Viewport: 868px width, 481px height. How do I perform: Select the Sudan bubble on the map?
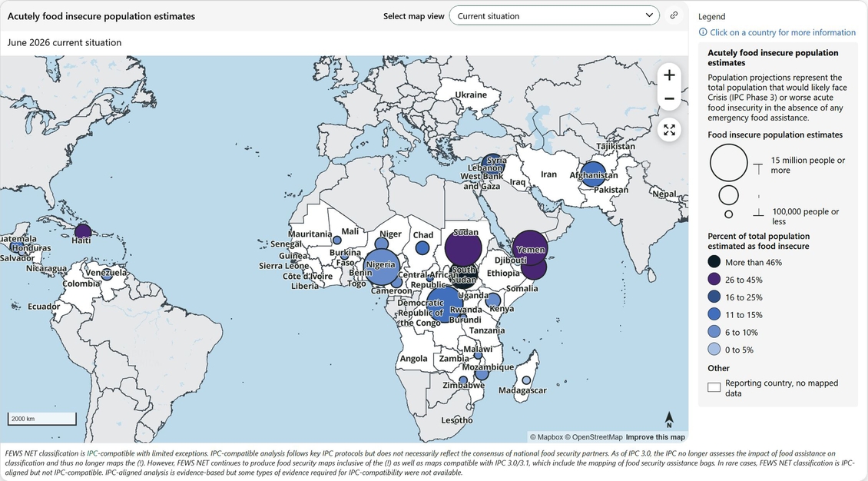(x=462, y=248)
